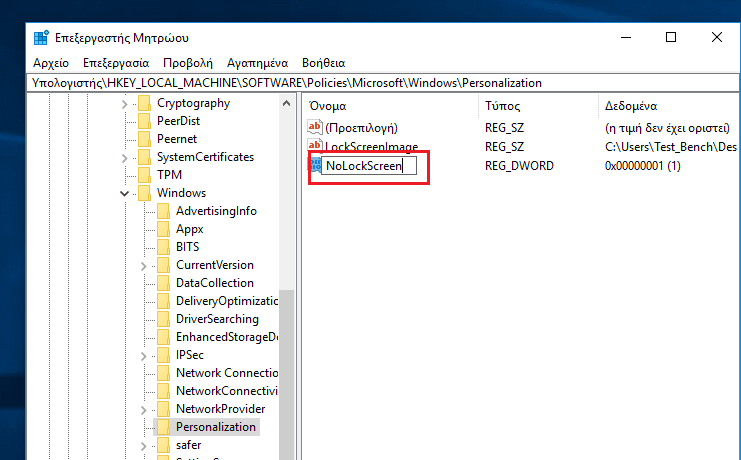Open the Επεξεργασία menu
This screenshot has width=741, height=460.
[116, 63]
